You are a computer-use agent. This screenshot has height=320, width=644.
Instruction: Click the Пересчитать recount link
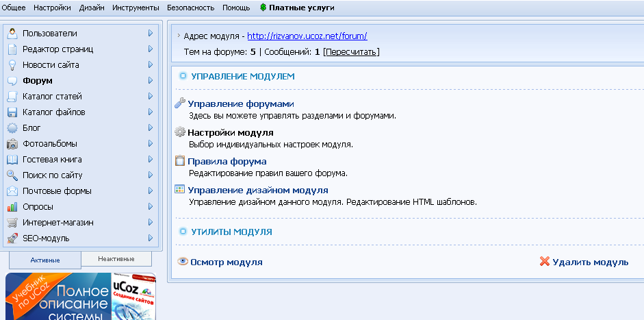351,52
